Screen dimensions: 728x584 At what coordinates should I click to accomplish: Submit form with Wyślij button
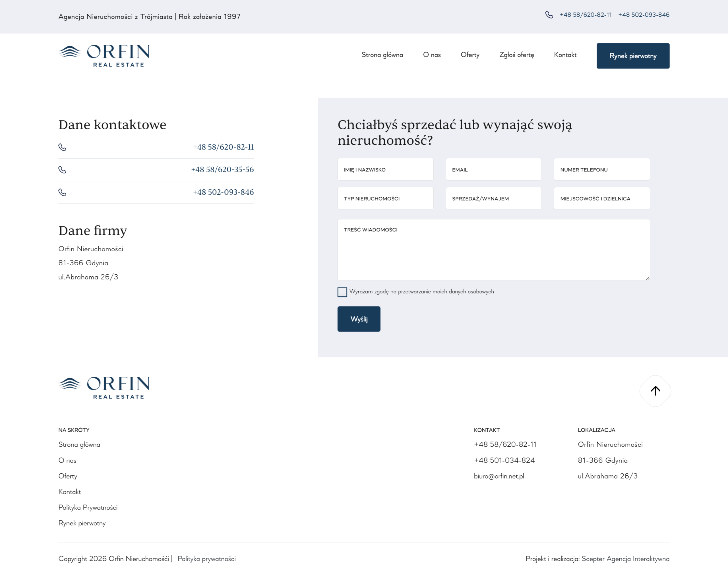359,319
